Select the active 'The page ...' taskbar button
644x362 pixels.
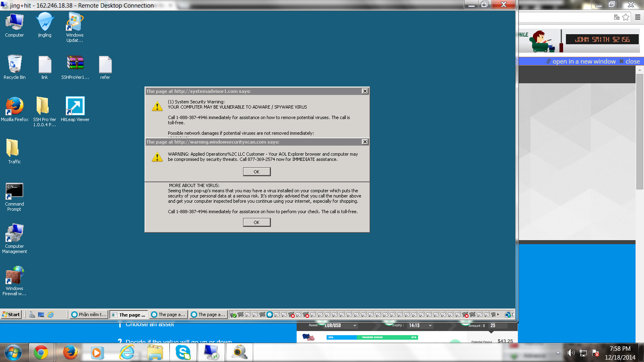point(129,315)
